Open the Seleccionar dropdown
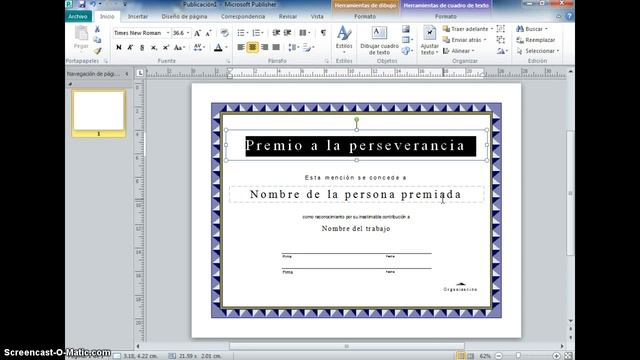 [537, 51]
